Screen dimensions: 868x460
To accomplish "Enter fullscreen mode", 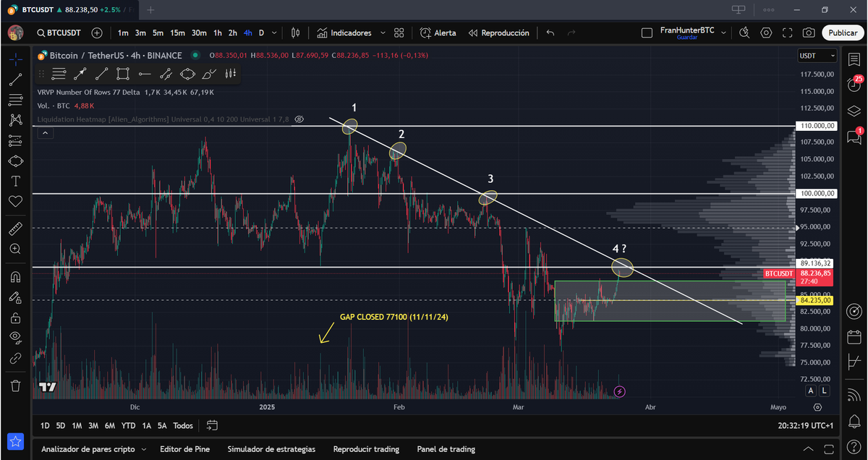I will pos(787,33).
